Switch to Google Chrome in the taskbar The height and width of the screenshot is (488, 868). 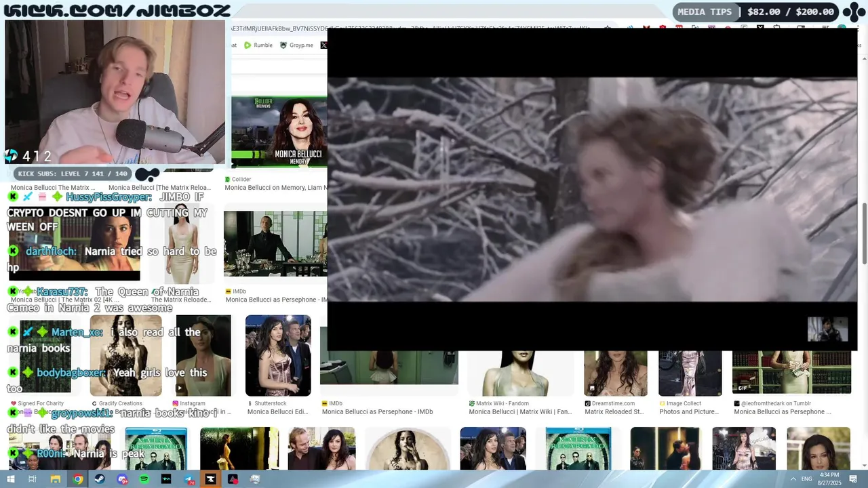tap(78, 479)
